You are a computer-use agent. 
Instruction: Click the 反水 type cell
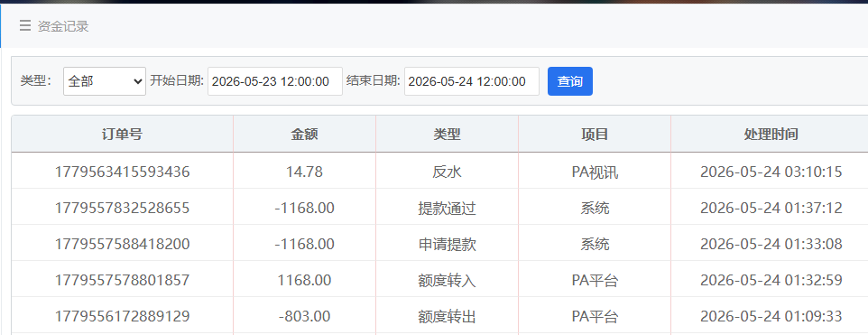(447, 172)
